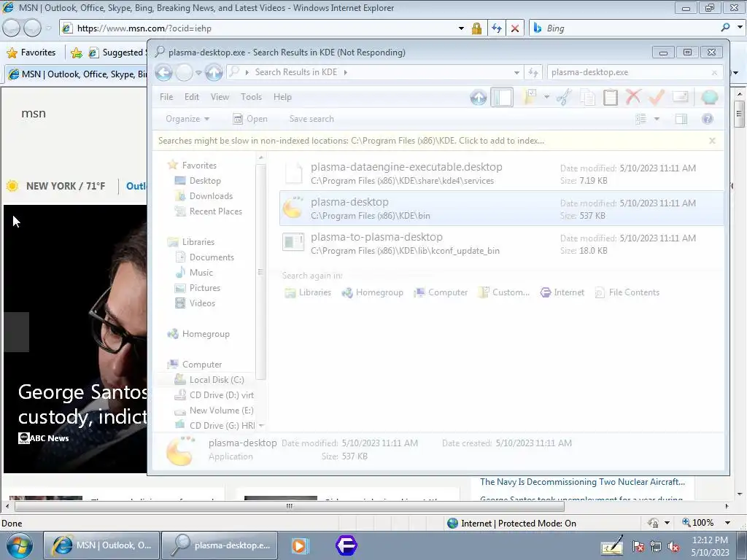Click Save search in Explorer
This screenshot has height=560, width=747.
point(311,119)
